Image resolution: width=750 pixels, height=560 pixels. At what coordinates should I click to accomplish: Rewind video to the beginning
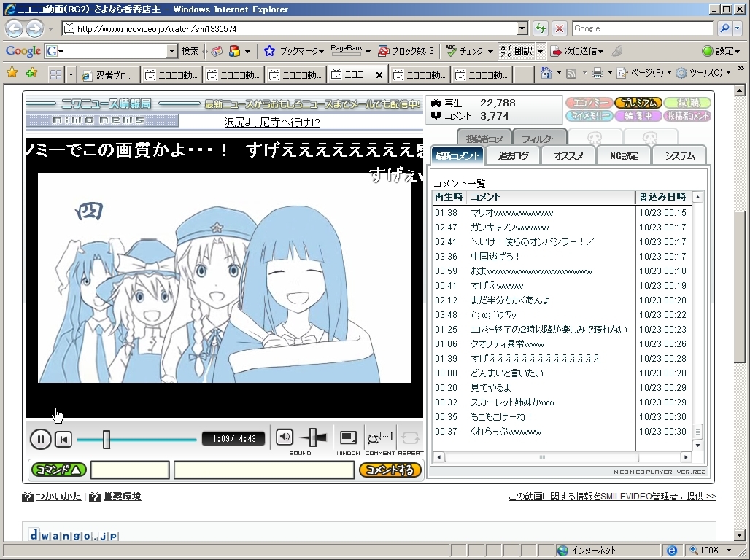click(x=63, y=439)
